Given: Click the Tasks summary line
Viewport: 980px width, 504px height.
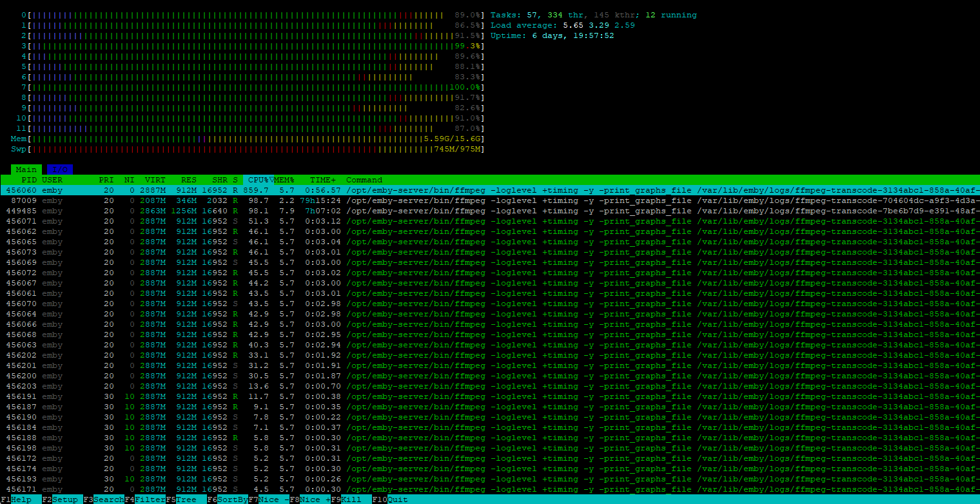Looking at the screenshot, I should (x=594, y=15).
